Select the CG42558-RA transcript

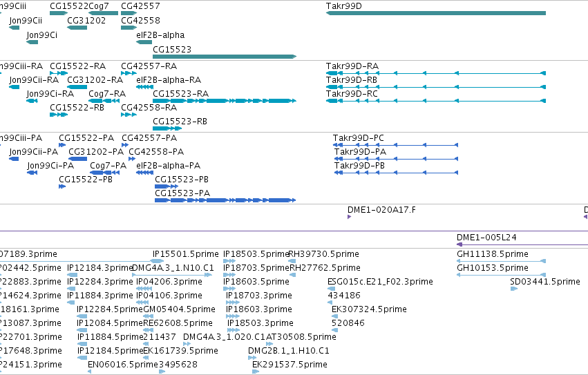point(129,115)
